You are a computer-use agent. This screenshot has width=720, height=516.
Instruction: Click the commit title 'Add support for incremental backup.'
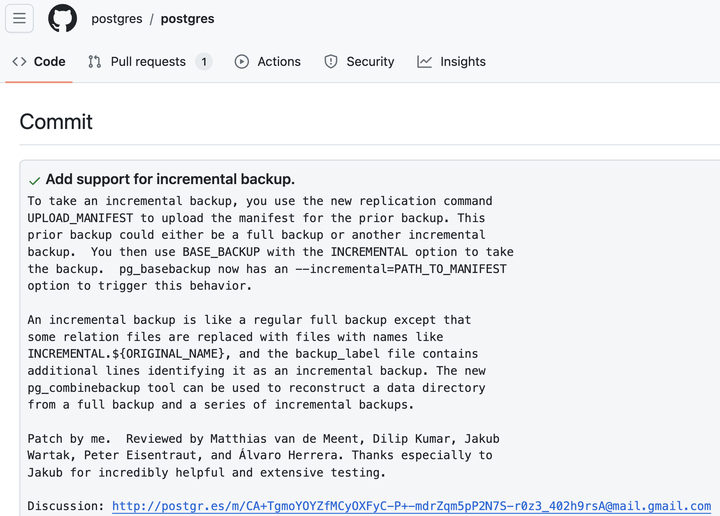[170, 179]
